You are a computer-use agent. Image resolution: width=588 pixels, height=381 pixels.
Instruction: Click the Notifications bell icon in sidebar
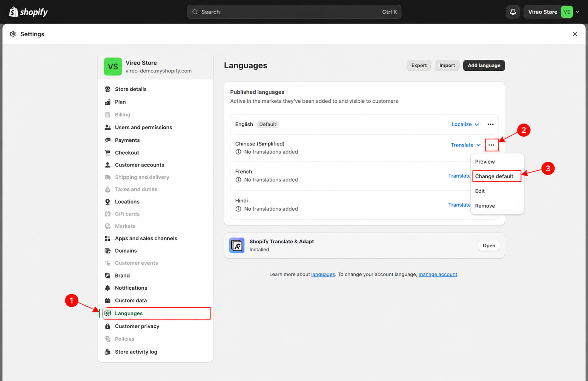click(x=107, y=288)
